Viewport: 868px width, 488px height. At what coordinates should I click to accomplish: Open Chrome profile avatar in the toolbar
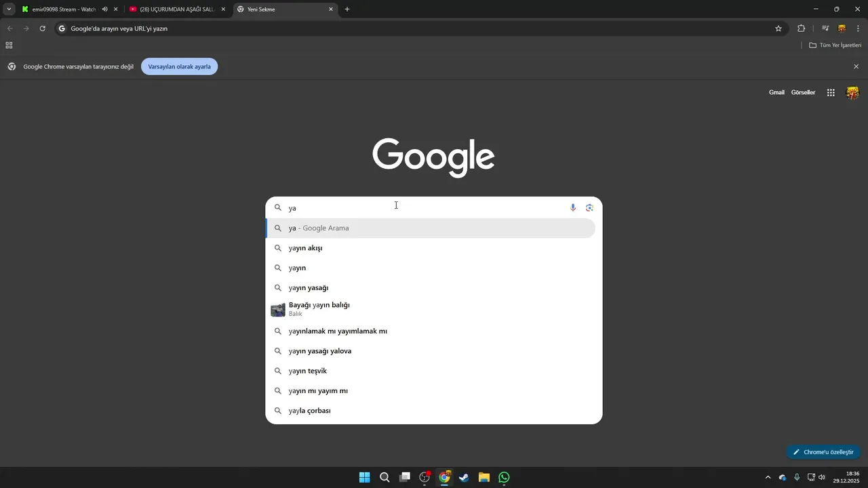842,28
